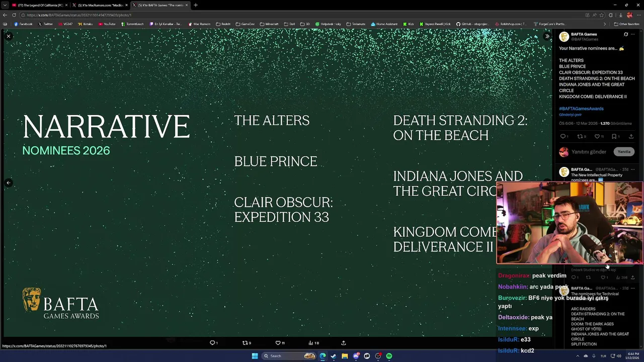This screenshot has height=362, width=644.
Task: Open Windows Start menu
Action: (255, 356)
